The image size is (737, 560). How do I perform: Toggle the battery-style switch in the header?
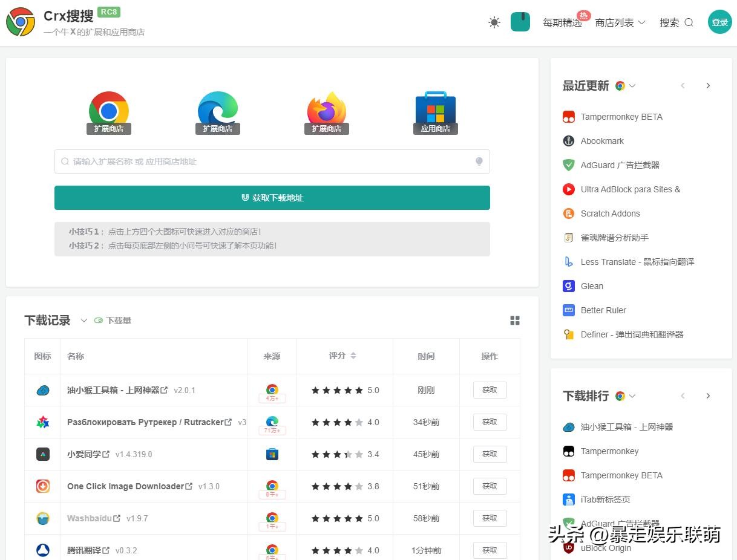click(521, 22)
